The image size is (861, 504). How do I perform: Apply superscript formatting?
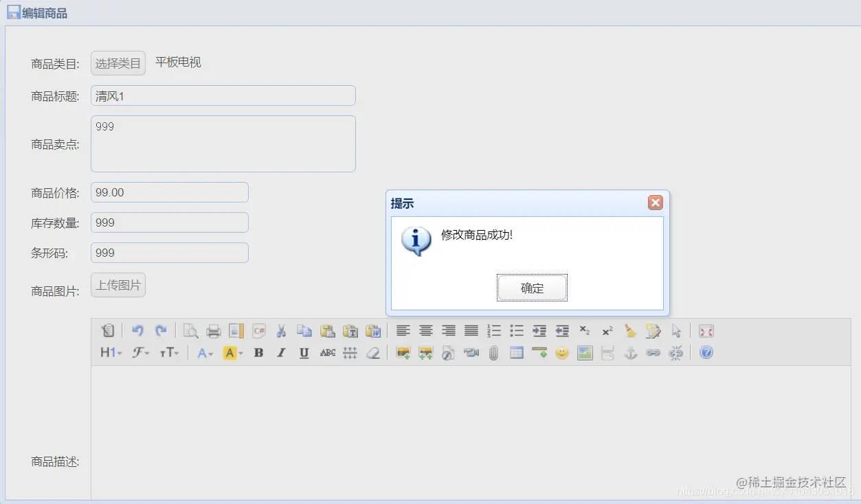607,331
